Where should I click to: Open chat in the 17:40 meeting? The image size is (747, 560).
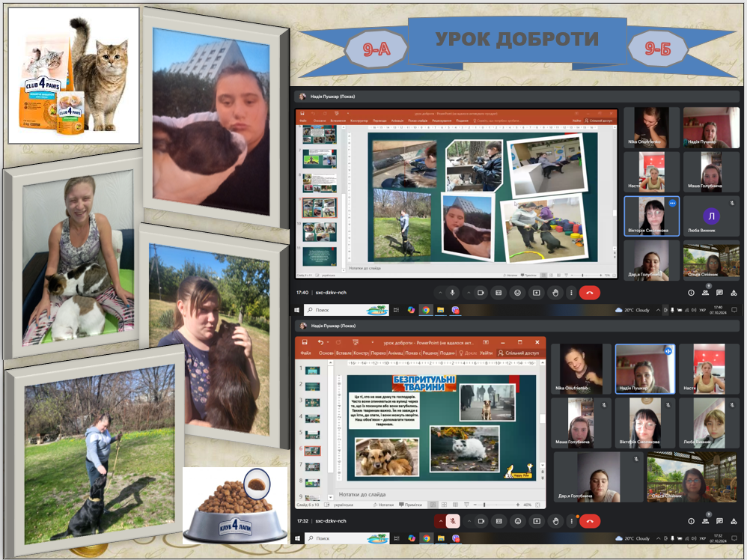click(x=719, y=293)
